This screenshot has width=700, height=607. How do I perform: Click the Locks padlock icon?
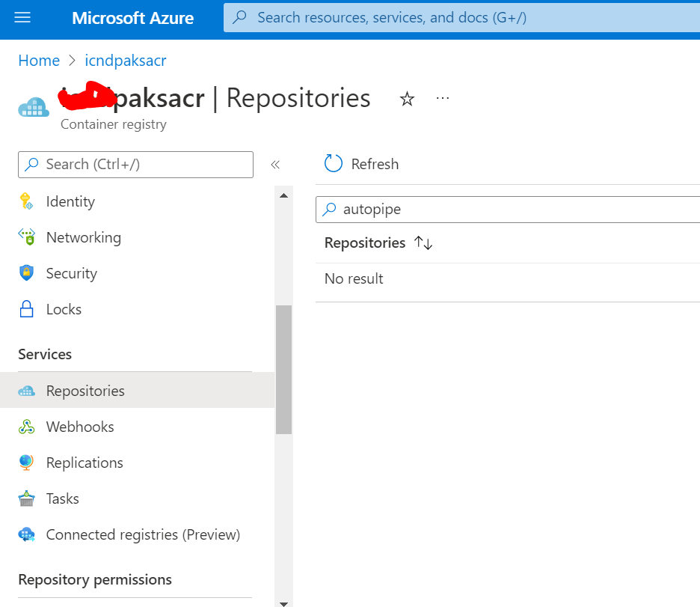click(x=26, y=308)
